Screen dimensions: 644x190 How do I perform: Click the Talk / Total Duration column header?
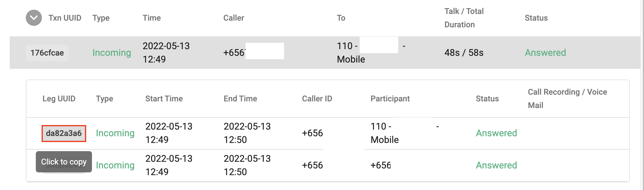point(464,18)
